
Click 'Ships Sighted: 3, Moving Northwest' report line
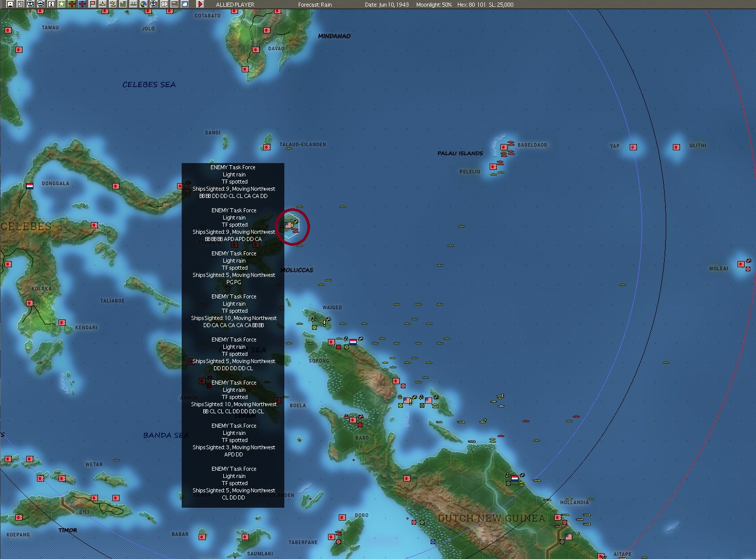pyautogui.click(x=234, y=447)
